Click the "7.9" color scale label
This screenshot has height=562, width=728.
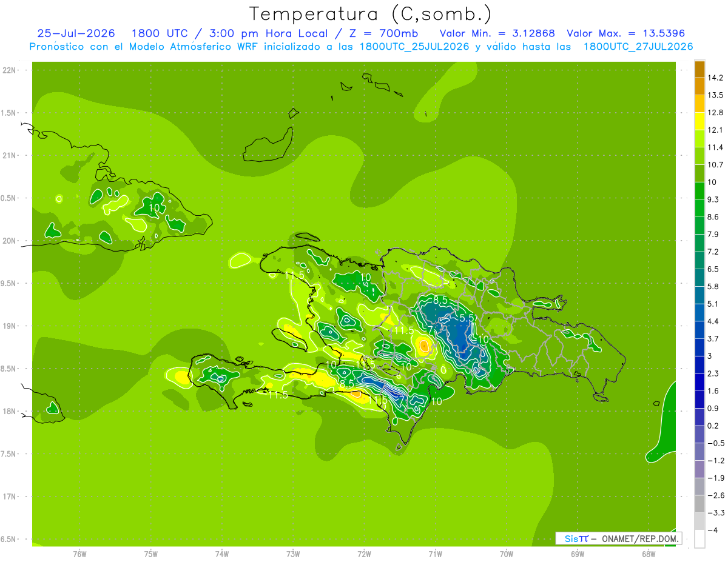(x=713, y=235)
